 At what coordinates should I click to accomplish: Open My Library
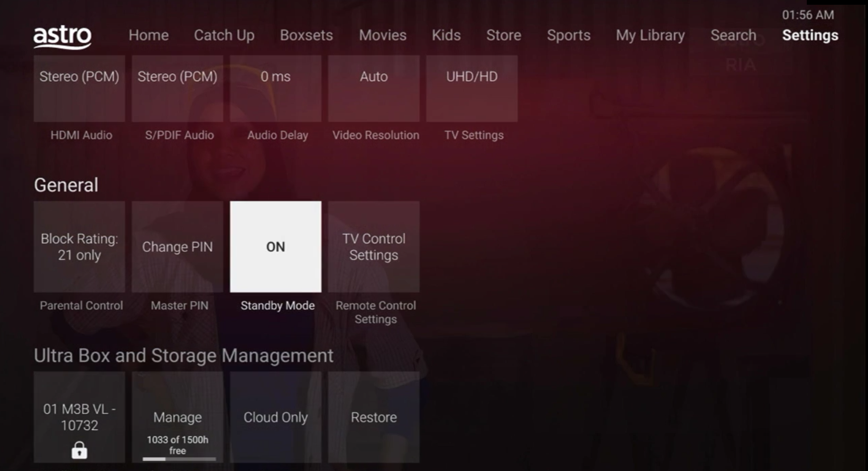[650, 35]
